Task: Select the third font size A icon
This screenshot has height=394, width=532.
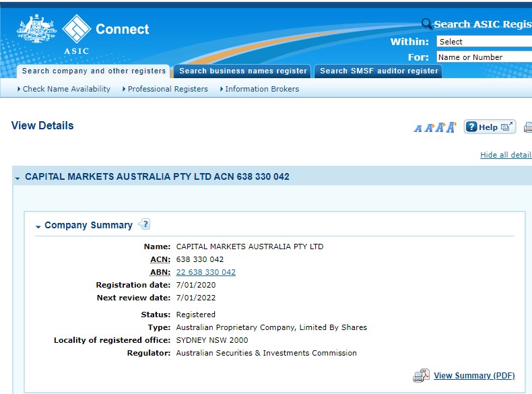Action: click(x=440, y=127)
